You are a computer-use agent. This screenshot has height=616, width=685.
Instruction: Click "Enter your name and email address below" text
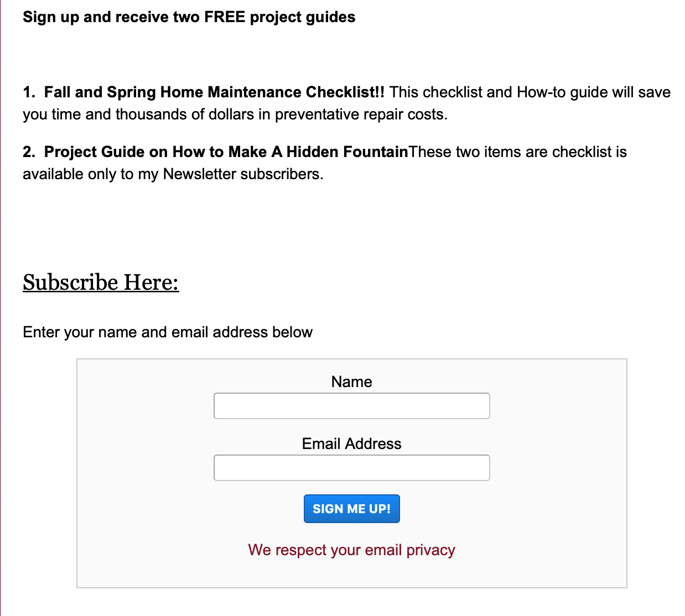(x=168, y=332)
